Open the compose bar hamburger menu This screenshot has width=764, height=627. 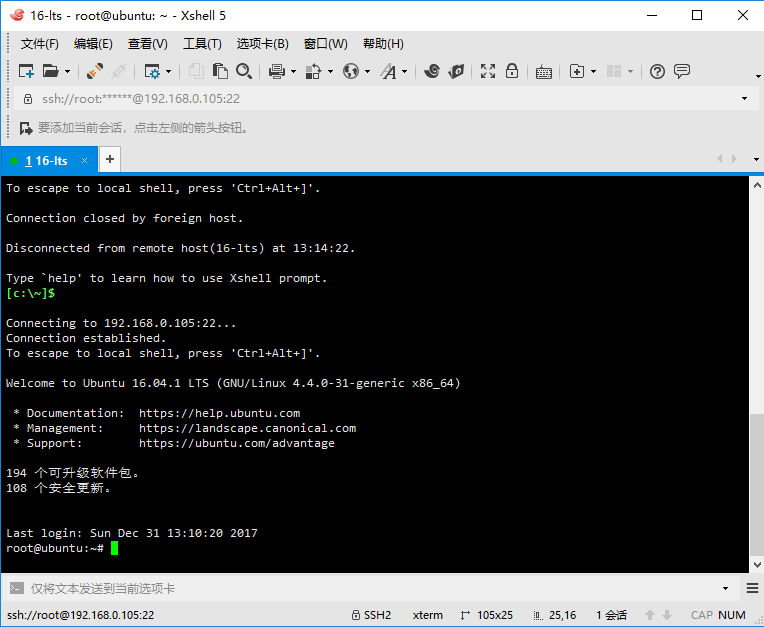[752, 589]
